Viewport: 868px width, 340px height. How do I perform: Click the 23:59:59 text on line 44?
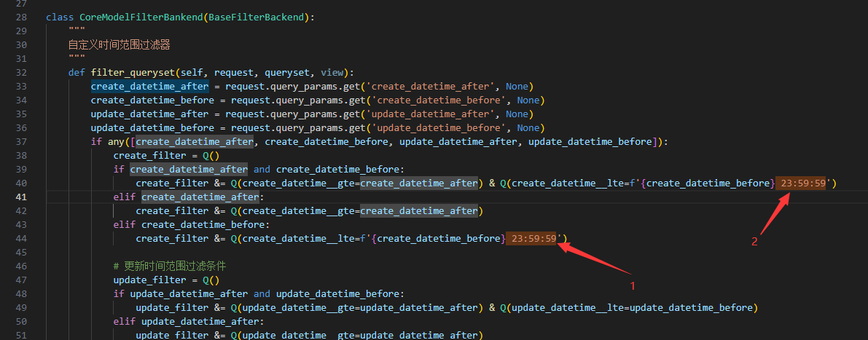533,238
